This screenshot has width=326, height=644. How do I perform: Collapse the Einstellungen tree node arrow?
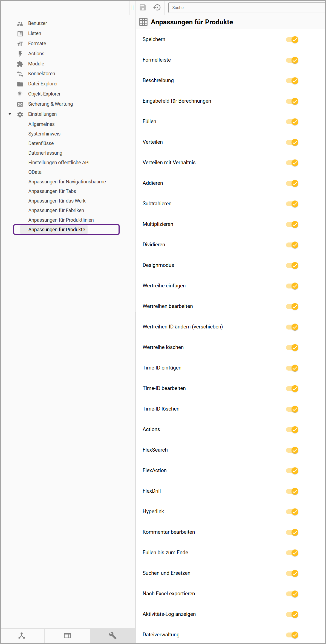(x=10, y=114)
